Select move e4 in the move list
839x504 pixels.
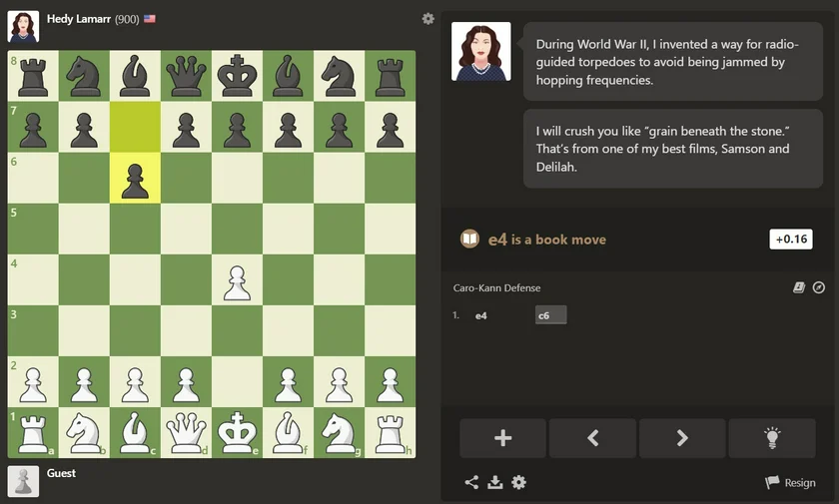(x=480, y=315)
